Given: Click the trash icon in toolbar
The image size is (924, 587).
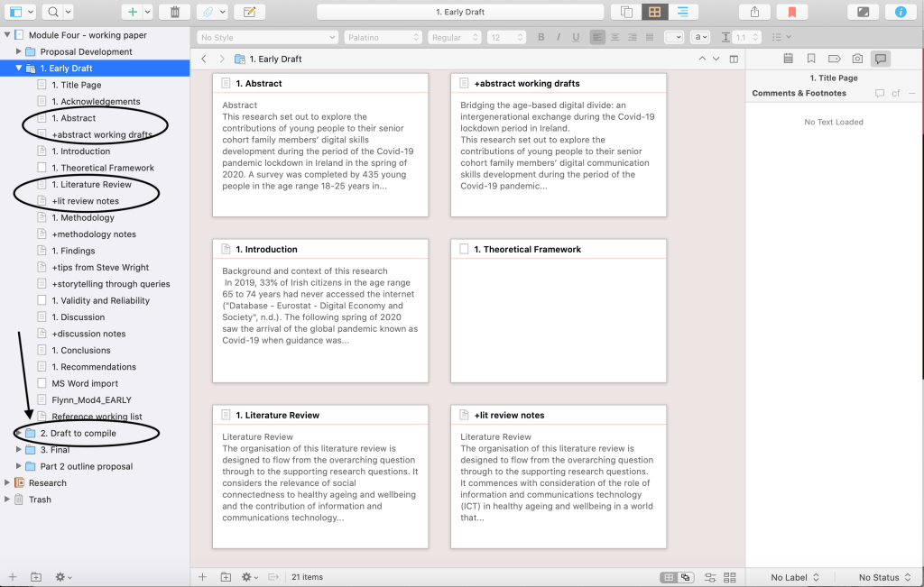Looking at the screenshot, I should (174, 12).
